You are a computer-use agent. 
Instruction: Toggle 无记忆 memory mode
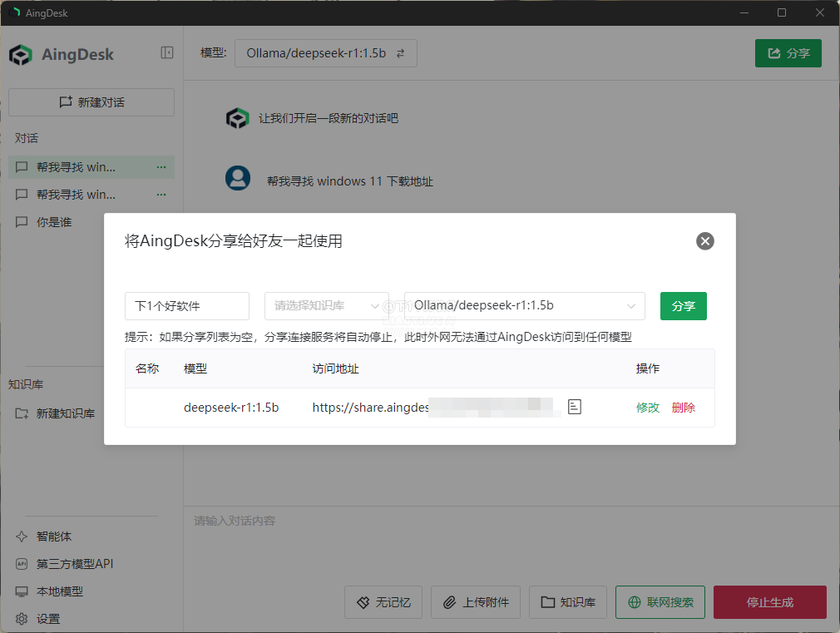tap(383, 602)
